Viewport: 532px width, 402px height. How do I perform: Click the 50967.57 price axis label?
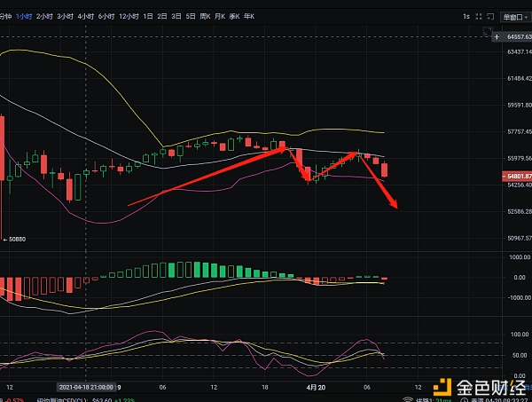(x=520, y=239)
